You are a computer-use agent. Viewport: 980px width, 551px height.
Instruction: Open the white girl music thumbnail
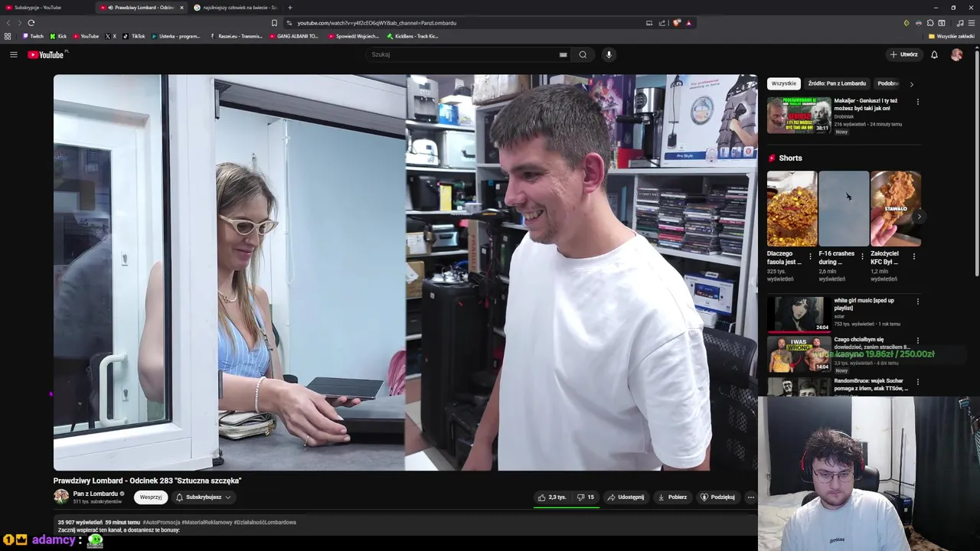799,314
